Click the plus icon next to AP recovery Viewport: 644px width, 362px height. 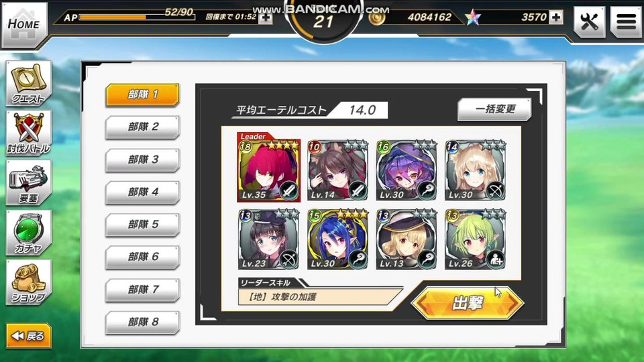coord(266,17)
